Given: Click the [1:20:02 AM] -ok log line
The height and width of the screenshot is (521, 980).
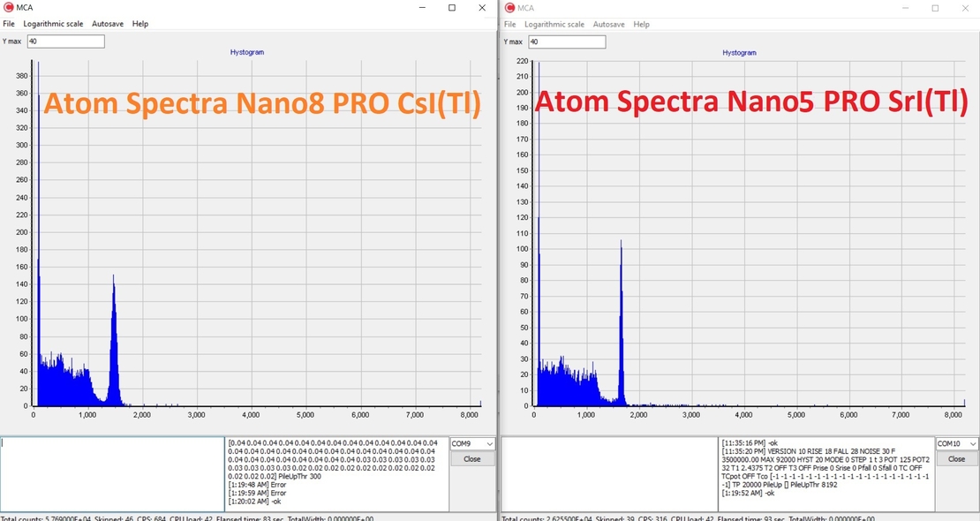Looking at the screenshot, I should (x=254, y=501).
